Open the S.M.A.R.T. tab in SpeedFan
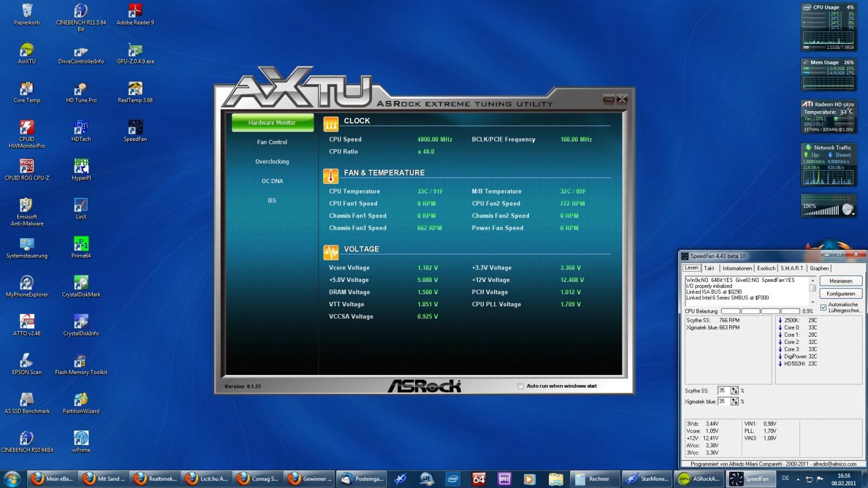 pos(792,268)
